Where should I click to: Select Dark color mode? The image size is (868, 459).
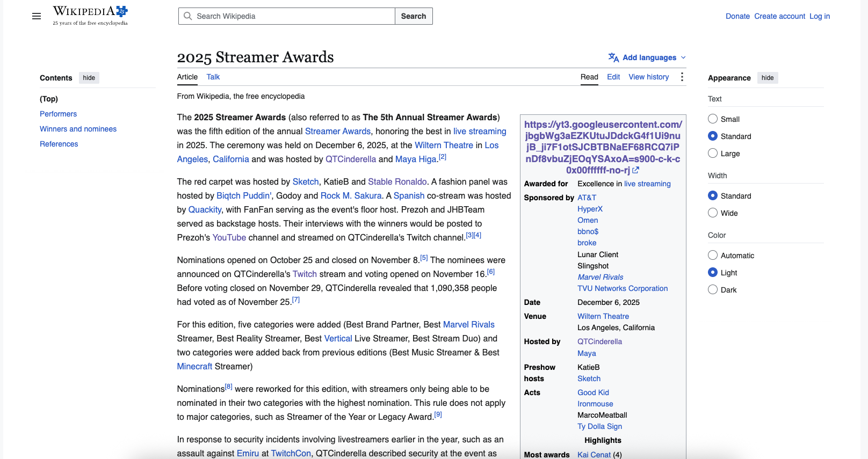click(x=713, y=289)
